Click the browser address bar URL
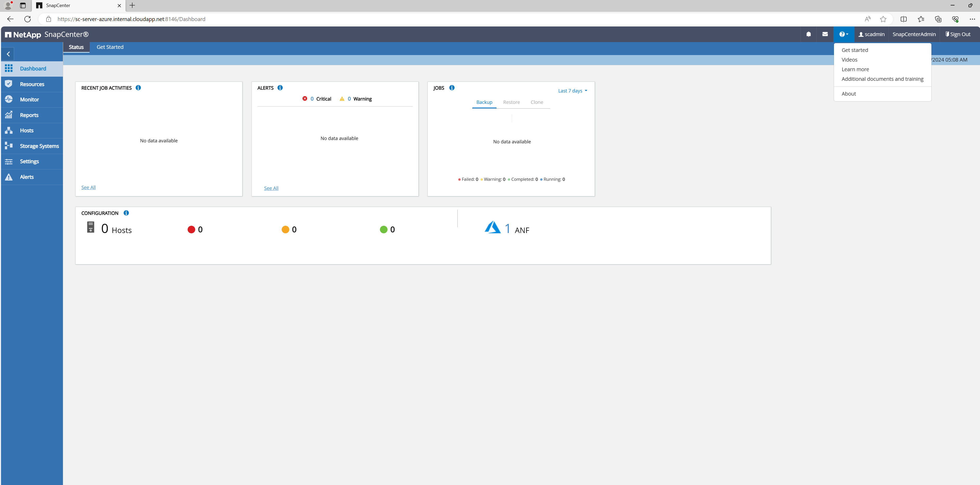Image resolution: width=980 pixels, height=485 pixels. click(131, 19)
